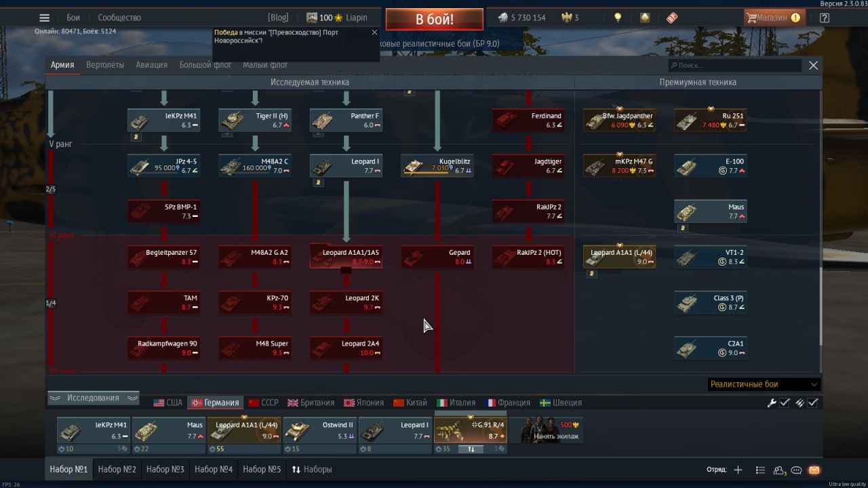Screen dimensions: 868x488
Task: Switch to the Вертолёты tab
Action: (105, 65)
